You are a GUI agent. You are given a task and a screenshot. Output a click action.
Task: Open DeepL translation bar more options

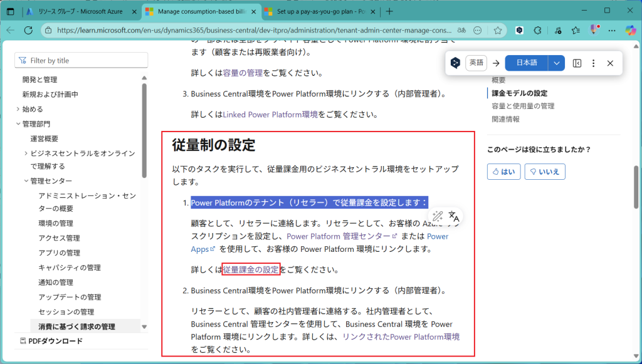[x=593, y=63]
